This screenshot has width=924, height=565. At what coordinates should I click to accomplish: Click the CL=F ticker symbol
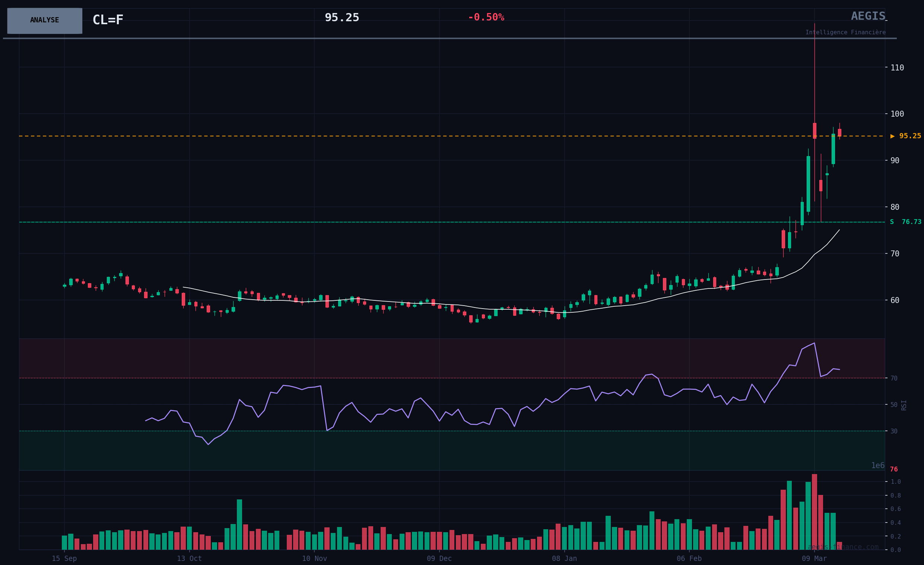coord(108,20)
